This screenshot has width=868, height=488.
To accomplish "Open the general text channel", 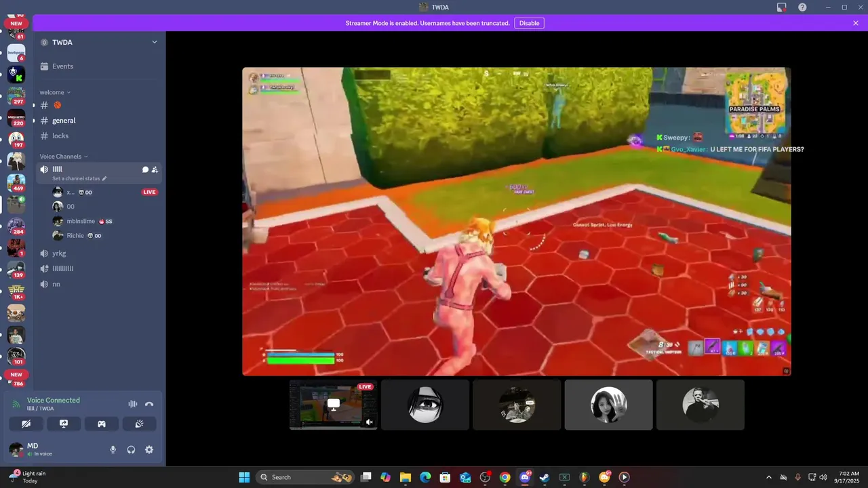I will [98, 121].
